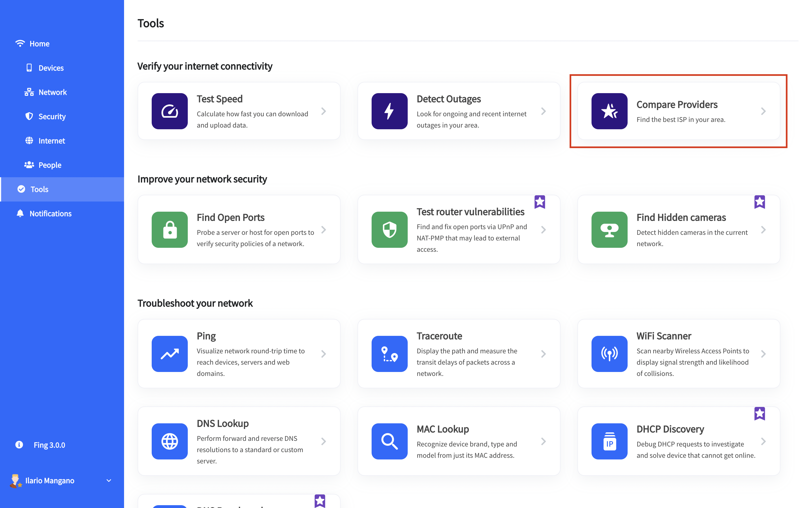Image resolution: width=812 pixels, height=508 pixels.
Task: Open the Internet page
Action: point(62,141)
